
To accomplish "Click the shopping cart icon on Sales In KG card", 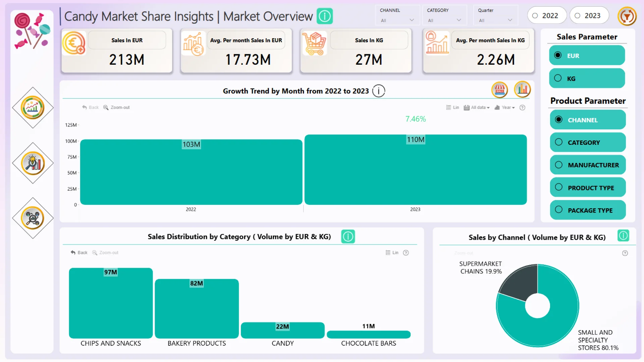I will (314, 44).
